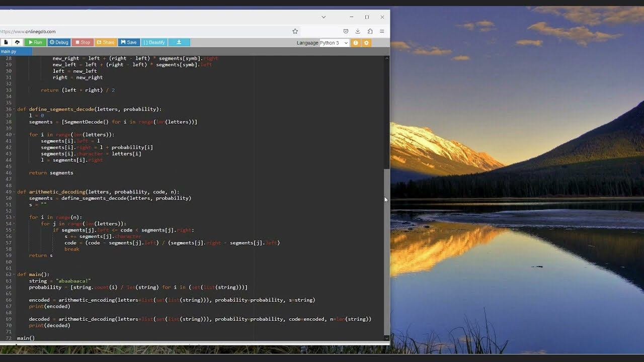
Task: Open the browser hamburger menu
Action: click(x=382, y=31)
